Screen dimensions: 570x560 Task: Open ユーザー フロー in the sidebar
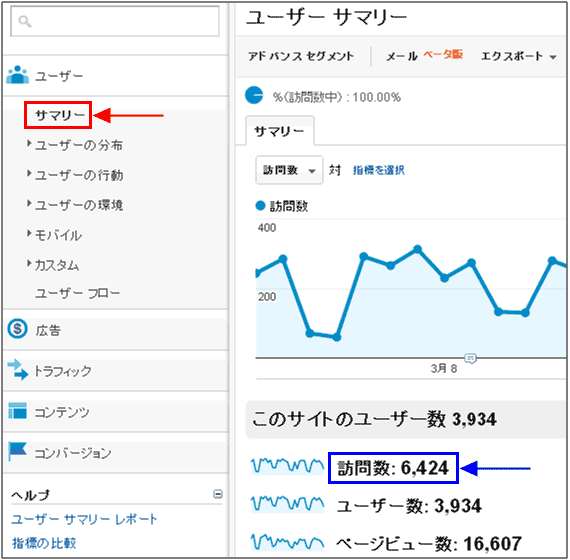77,293
